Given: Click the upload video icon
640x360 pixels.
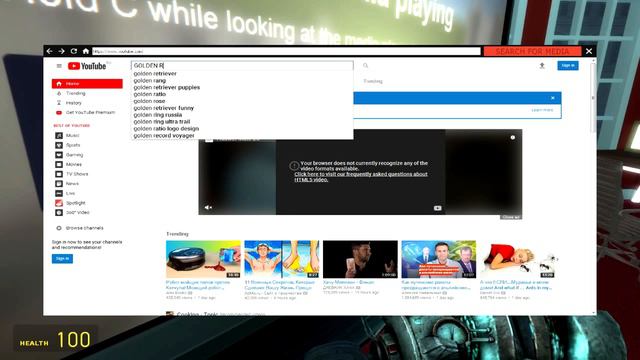Looking at the screenshot, I should click(x=542, y=65).
